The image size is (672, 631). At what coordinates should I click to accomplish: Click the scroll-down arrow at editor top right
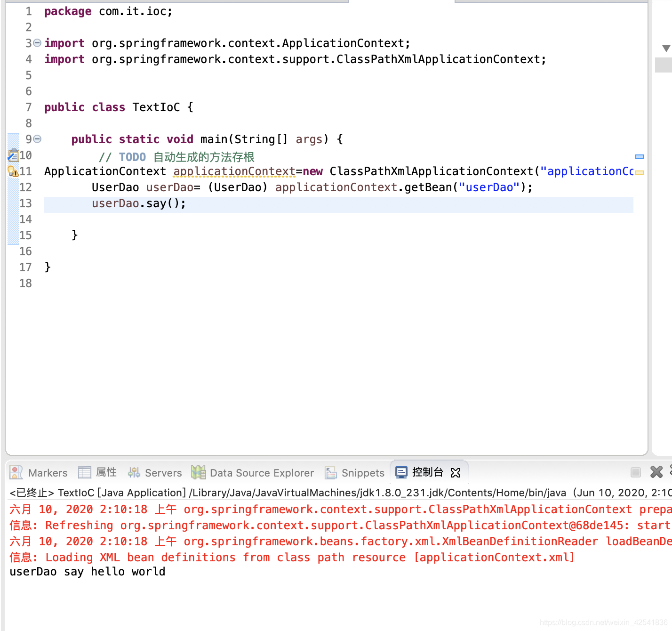[x=665, y=47]
